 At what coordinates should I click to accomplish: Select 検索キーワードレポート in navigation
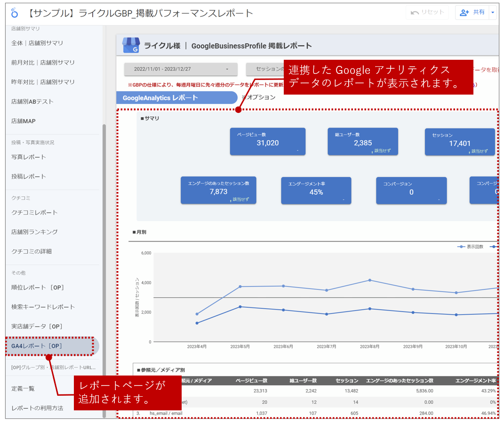coord(43,307)
